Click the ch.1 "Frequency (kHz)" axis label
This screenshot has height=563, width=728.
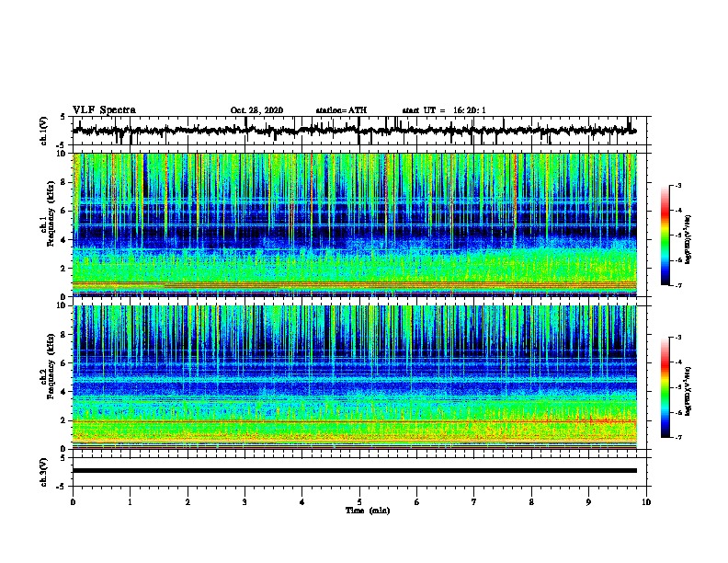(51, 214)
